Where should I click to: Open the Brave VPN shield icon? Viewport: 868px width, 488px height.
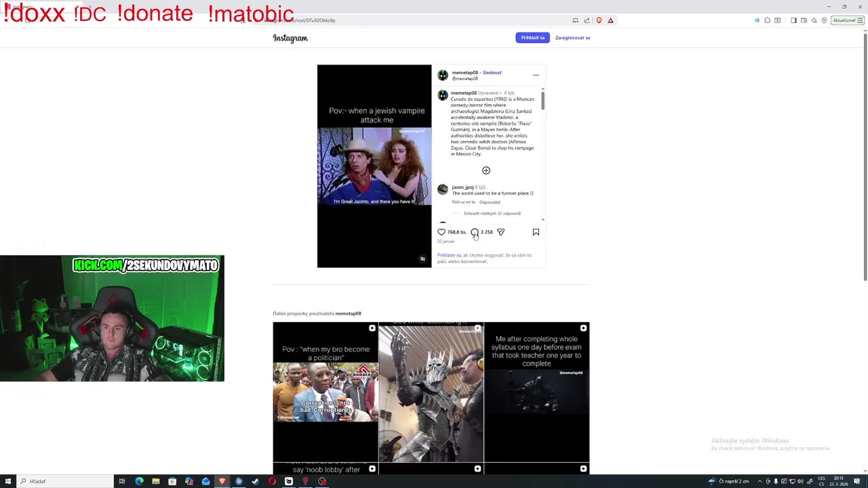pyautogui.click(x=825, y=20)
